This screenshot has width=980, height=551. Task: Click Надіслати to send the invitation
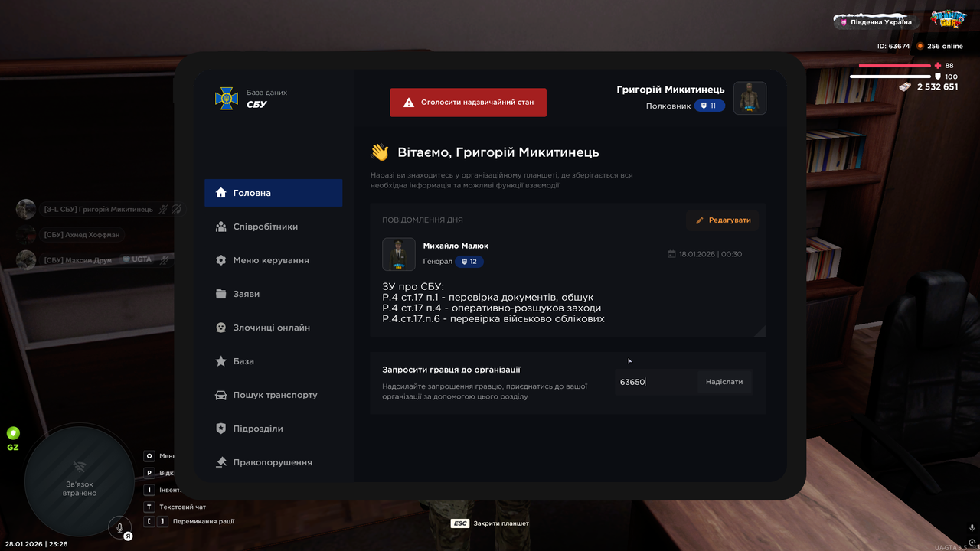724,382
